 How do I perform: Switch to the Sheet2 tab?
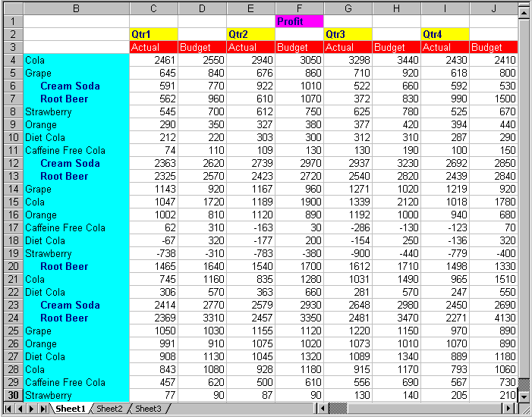(109, 409)
